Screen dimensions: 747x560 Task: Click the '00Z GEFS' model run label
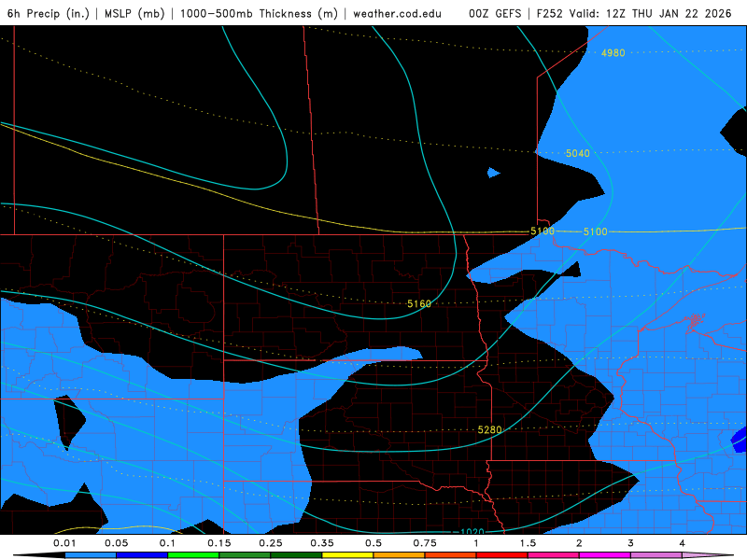(x=495, y=13)
